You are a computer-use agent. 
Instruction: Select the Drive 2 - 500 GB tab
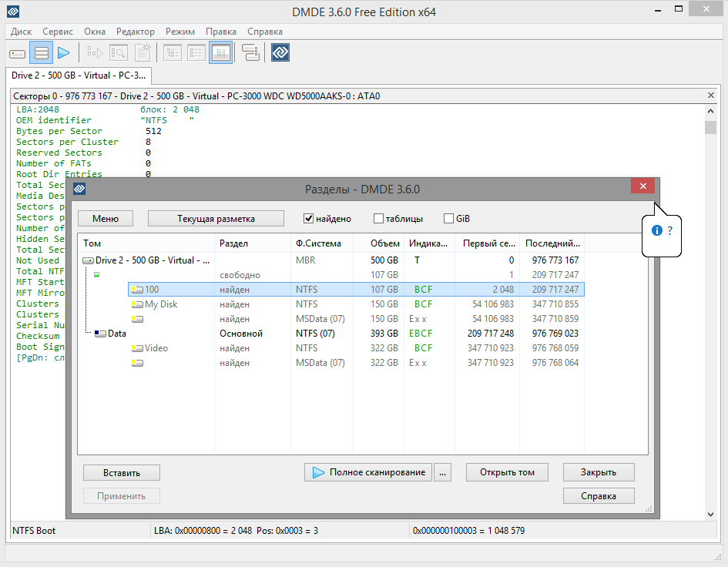coord(79,75)
